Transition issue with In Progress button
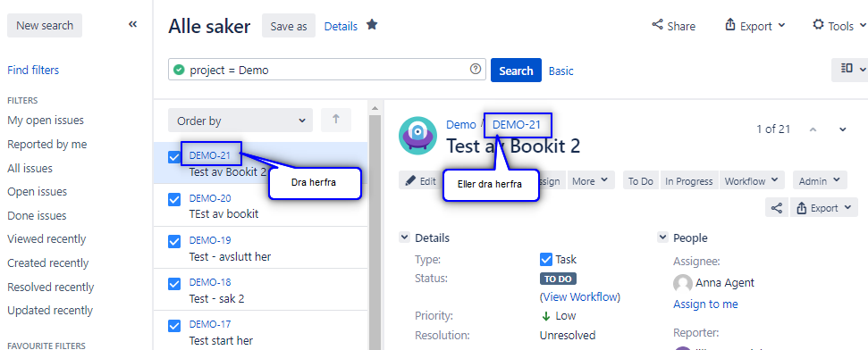868x350 pixels. 689,181
